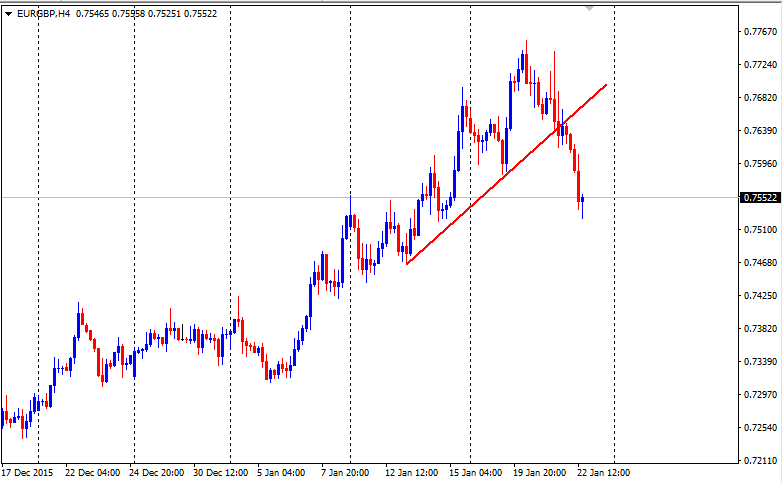Click the 0.77670 price scale value

point(761,32)
